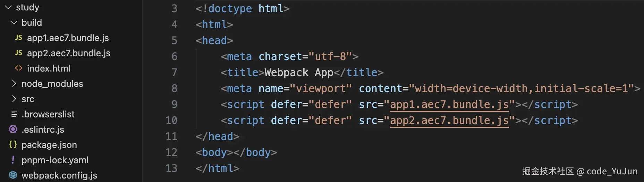Follow the app1.aec7.bundle.js src link

449,105
